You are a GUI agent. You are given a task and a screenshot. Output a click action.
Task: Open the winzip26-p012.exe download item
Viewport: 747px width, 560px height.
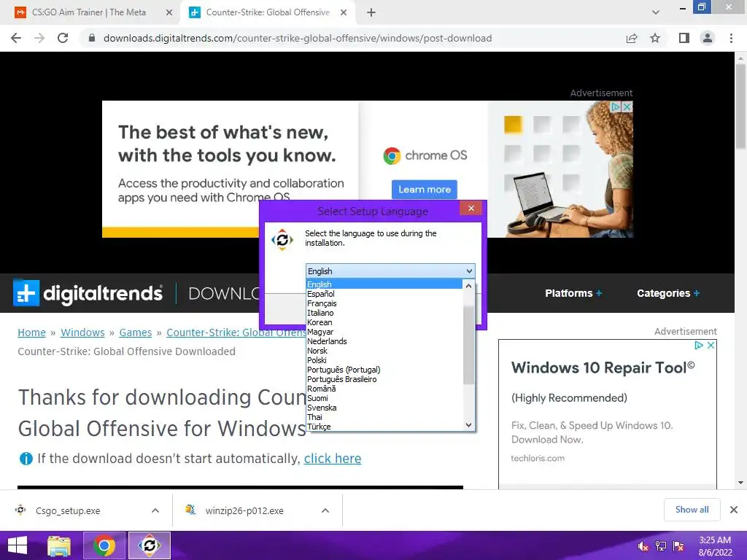point(244,510)
